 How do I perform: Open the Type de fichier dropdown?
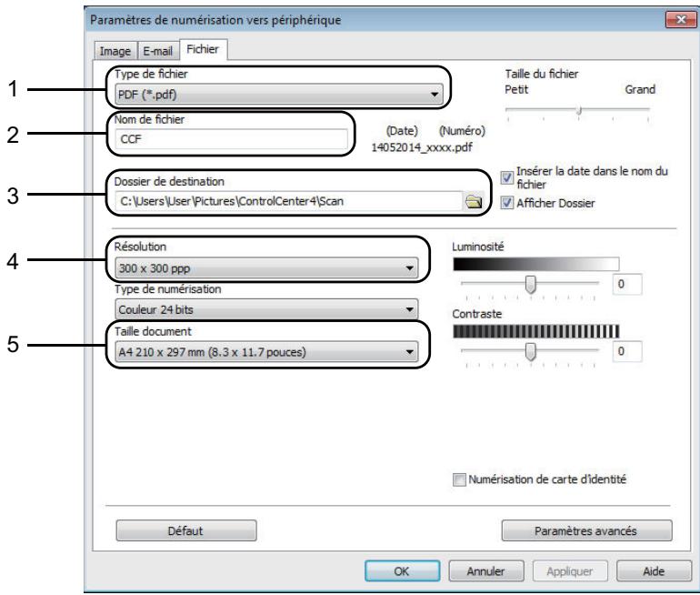278,95
